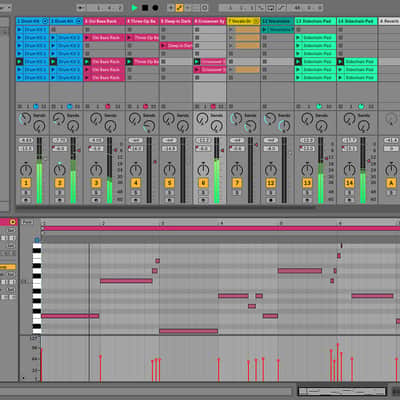Arm track 13 using its record button
The height and width of the screenshot is (400, 400).
point(307,200)
